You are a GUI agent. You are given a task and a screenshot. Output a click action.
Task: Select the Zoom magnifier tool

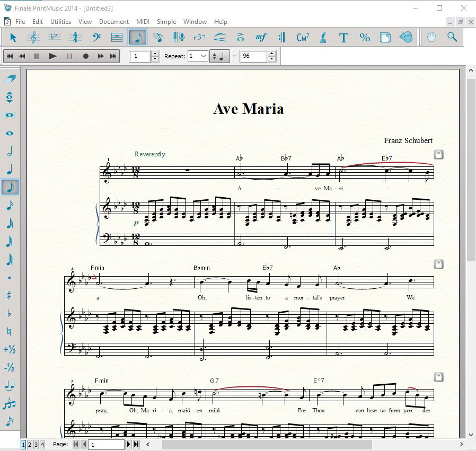tap(452, 37)
